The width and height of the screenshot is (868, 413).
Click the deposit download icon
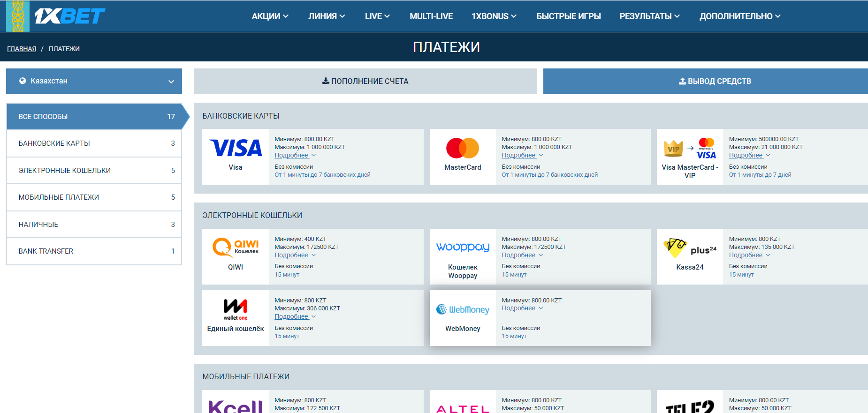click(326, 81)
